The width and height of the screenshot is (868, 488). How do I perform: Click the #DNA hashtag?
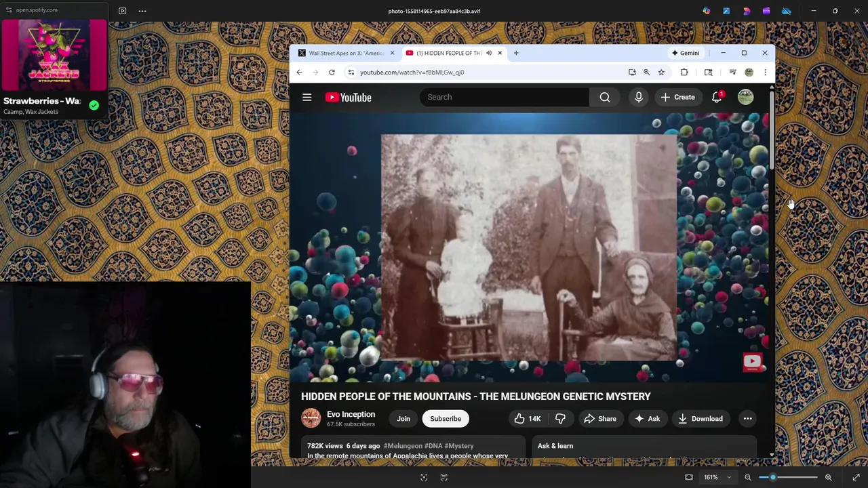(433, 446)
